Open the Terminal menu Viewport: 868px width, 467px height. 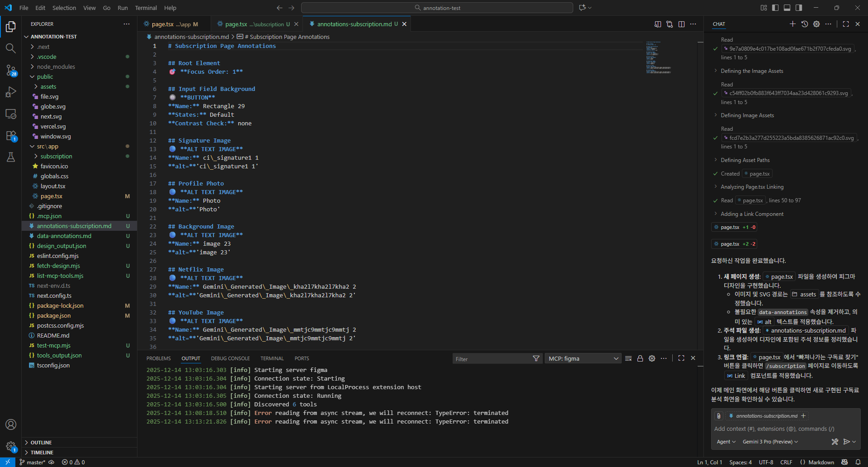click(x=146, y=8)
